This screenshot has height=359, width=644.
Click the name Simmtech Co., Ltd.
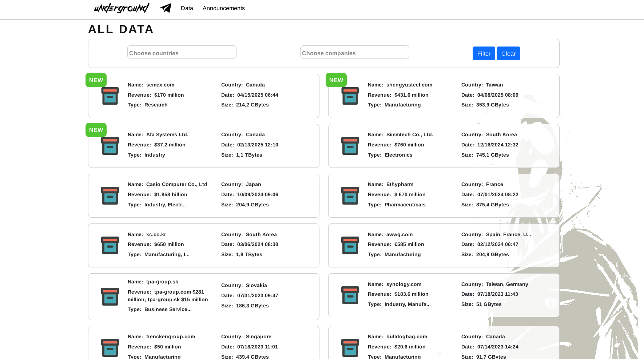[x=410, y=134]
